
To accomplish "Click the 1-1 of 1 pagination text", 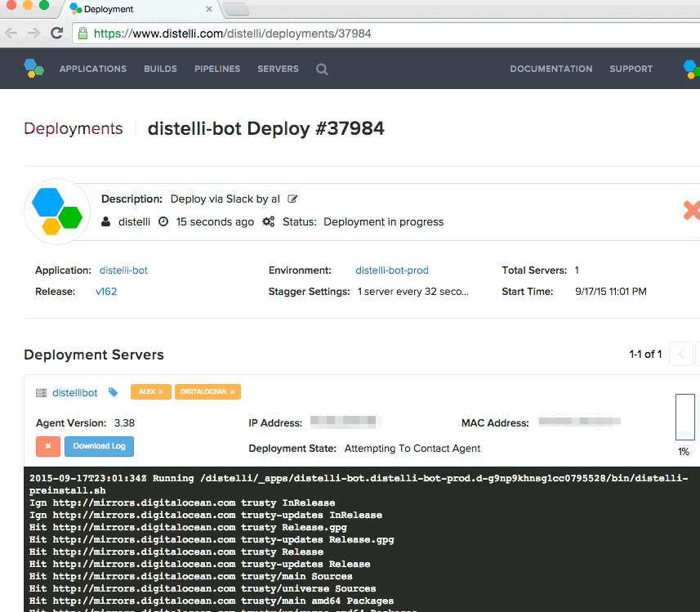I will [x=645, y=355].
